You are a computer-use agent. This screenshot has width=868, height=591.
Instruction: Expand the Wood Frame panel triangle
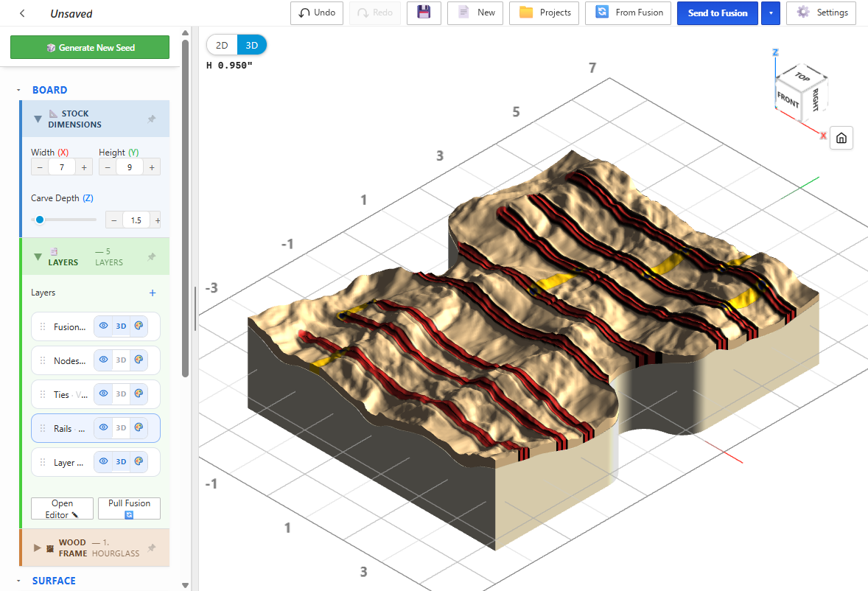37,548
